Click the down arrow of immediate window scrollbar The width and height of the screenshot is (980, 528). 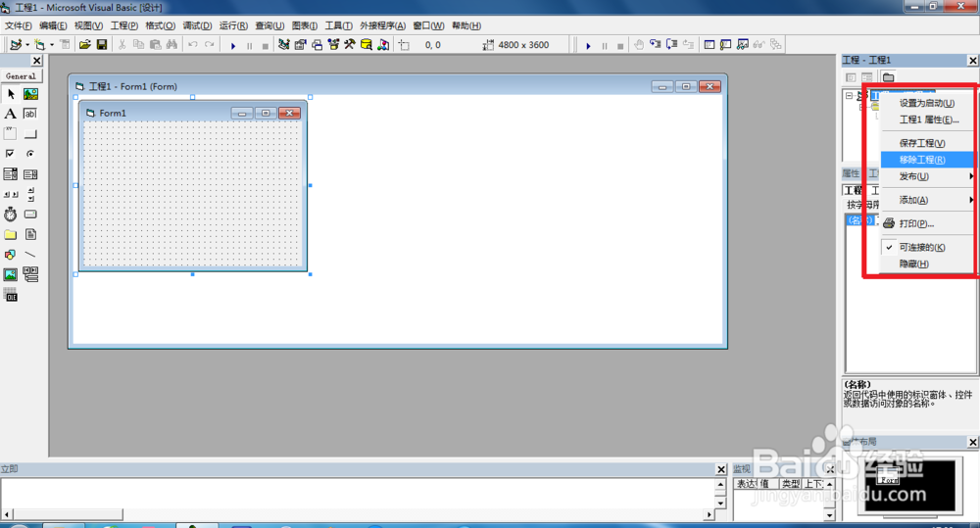pyautogui.click(x=720, y=503)
